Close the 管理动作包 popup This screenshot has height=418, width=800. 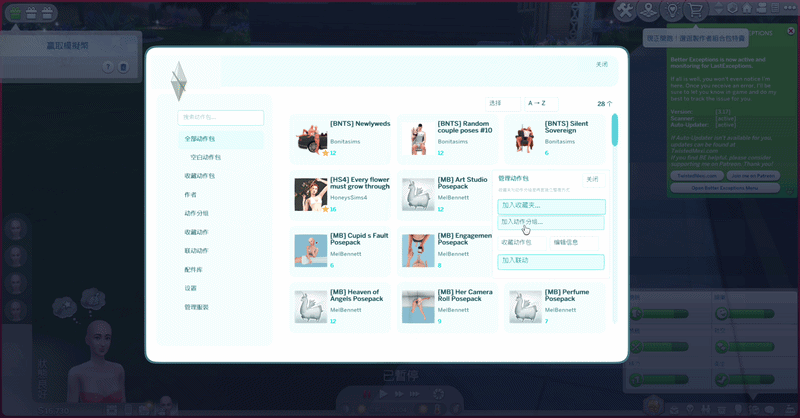[593, 180]
